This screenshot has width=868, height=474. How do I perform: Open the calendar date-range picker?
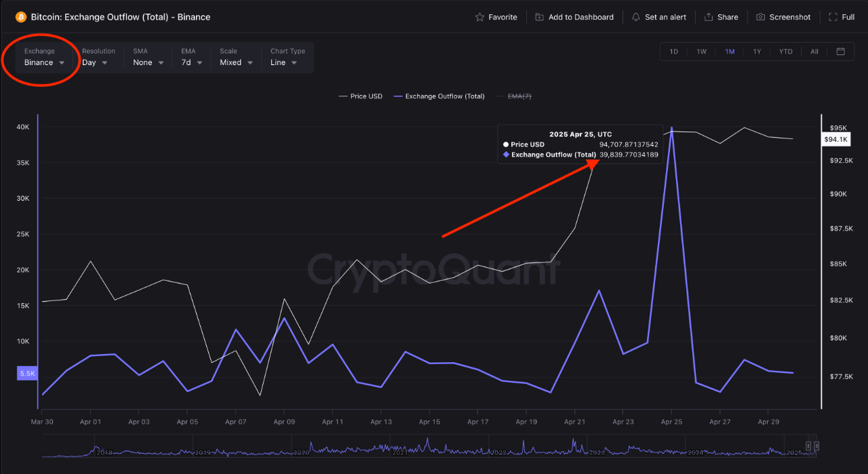(x=841, y=51)
